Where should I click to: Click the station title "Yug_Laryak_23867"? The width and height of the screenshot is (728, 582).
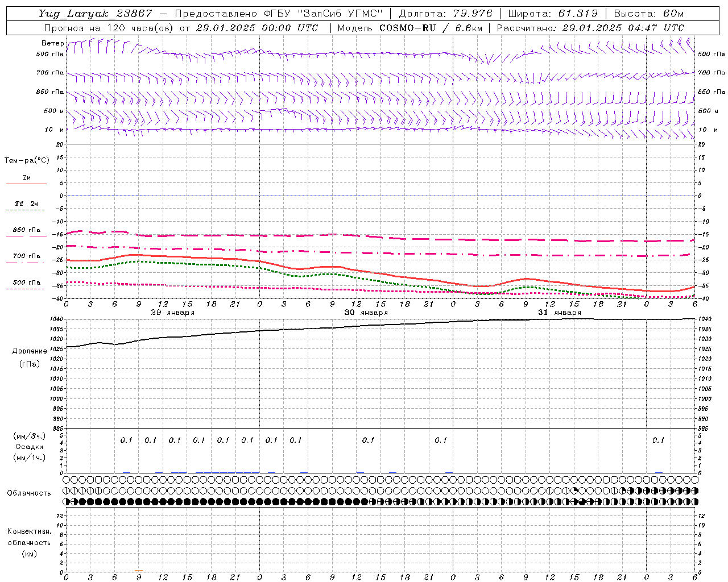(x=96, y=14)
